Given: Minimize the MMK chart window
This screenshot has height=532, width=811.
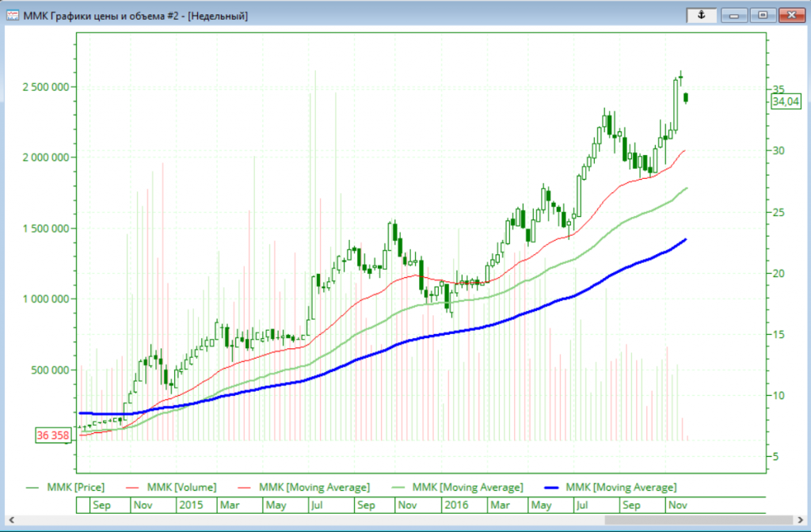Looking at the screenshot, I should (735, 14).
